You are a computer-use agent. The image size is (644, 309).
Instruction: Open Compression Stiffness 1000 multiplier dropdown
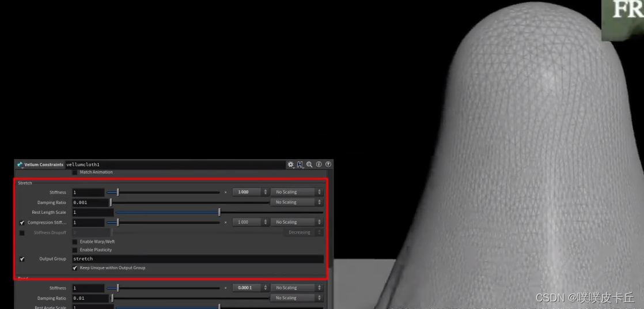[250, 222]
